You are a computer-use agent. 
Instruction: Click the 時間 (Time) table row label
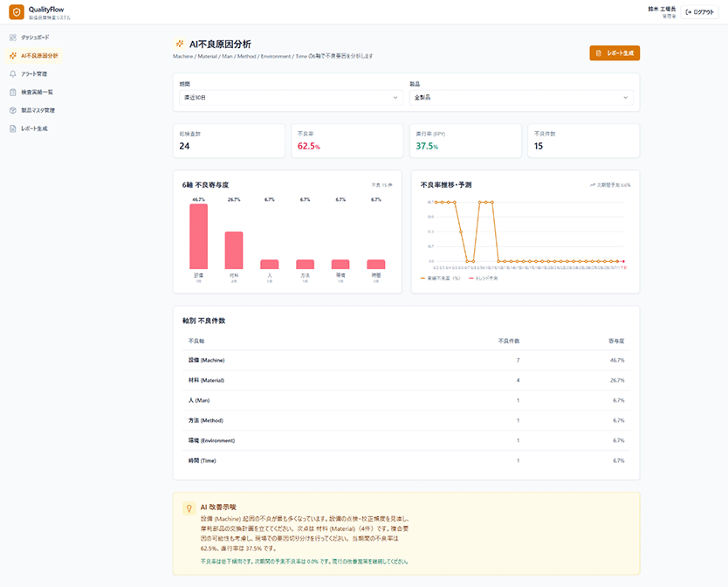tap(203, 460)
